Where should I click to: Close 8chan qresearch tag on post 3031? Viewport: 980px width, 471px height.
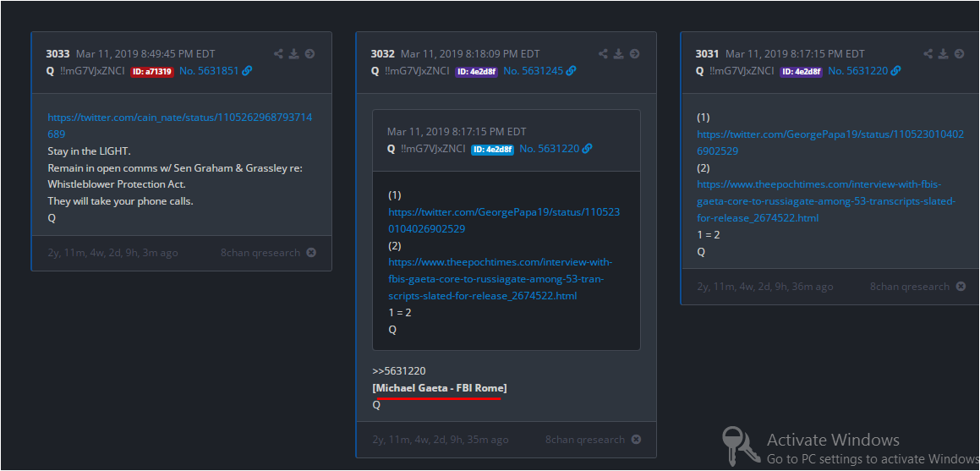(x=961, y=287)
